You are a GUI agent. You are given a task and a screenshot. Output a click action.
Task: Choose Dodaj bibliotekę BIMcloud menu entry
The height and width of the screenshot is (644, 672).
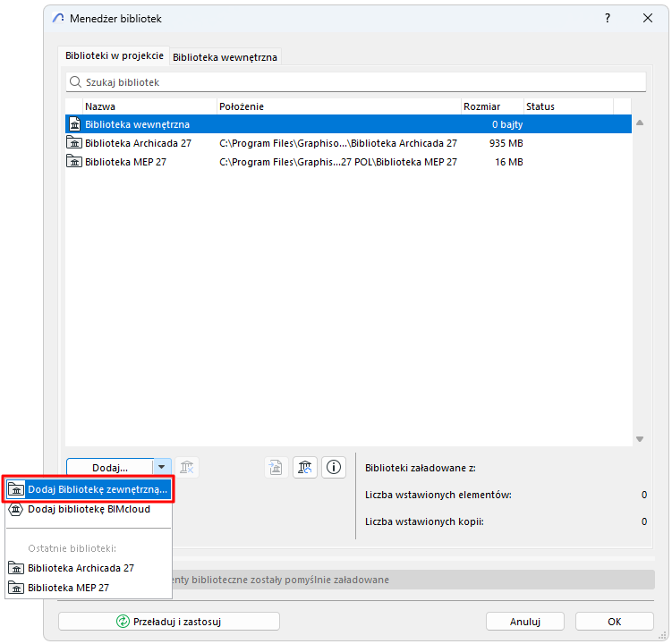tap(89, 509)
